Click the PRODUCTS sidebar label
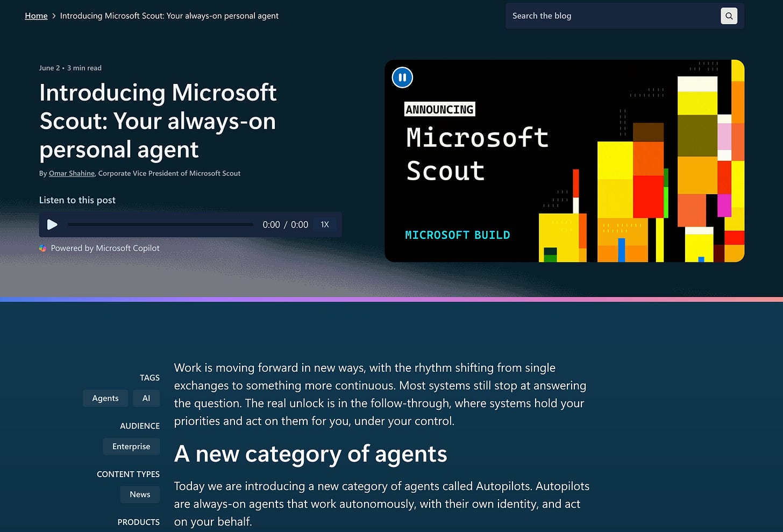The height and width of the screenshot is (532, 783). (139, 522)
